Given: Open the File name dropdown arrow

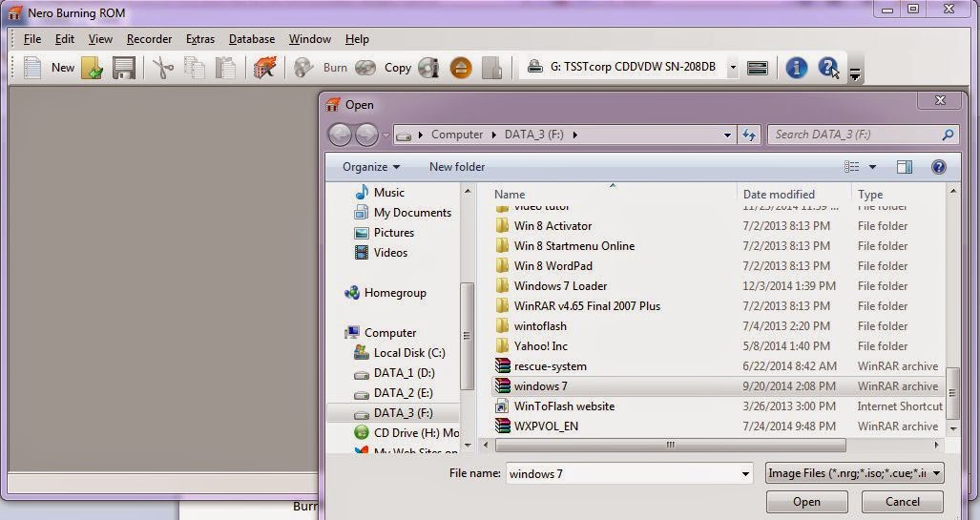Looking at the screenshot, I should tap(745, 474).
